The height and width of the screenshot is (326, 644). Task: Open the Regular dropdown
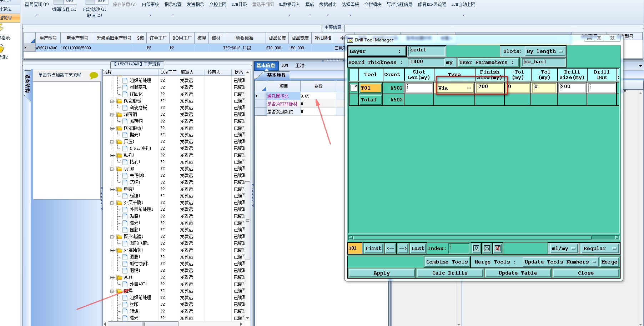point(599,248)
